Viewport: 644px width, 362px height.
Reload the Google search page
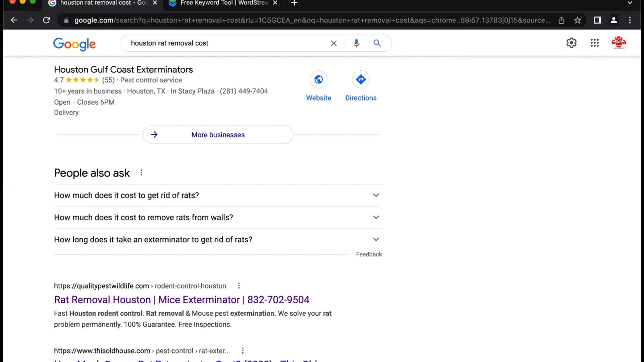point(46,20)
